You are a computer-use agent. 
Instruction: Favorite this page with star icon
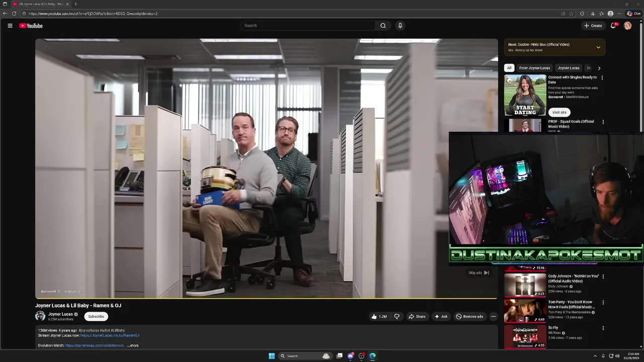point(572,14)
